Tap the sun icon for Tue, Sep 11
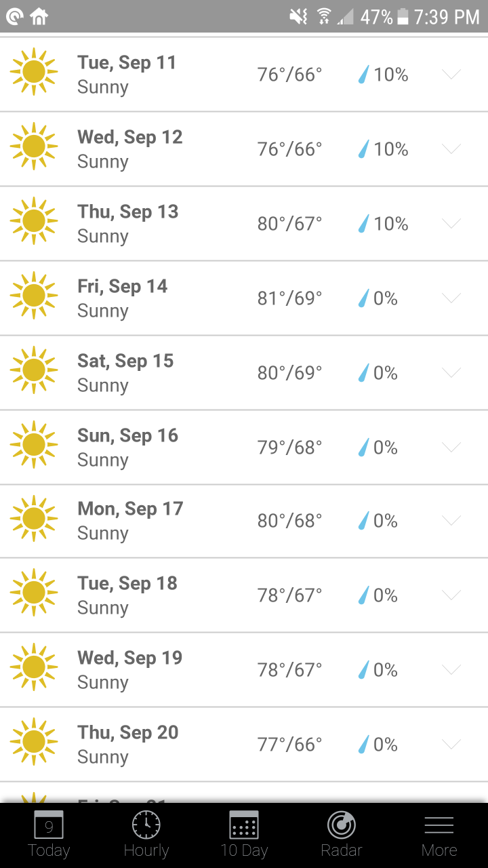The height and width of the screenshot is (868, 488). [34, 71]
